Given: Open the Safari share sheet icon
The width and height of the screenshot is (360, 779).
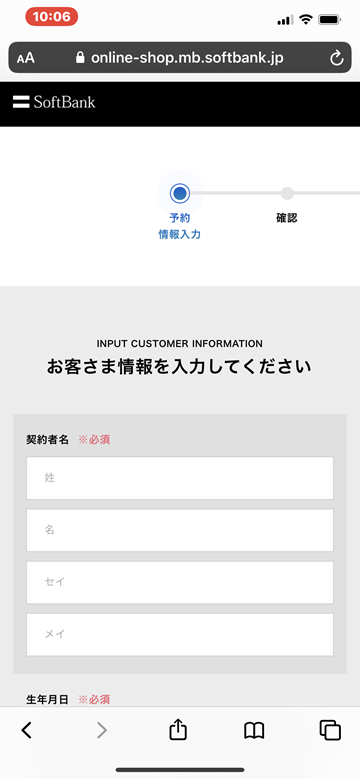Looking at the screenshot, I should click(x=178, y=729).
